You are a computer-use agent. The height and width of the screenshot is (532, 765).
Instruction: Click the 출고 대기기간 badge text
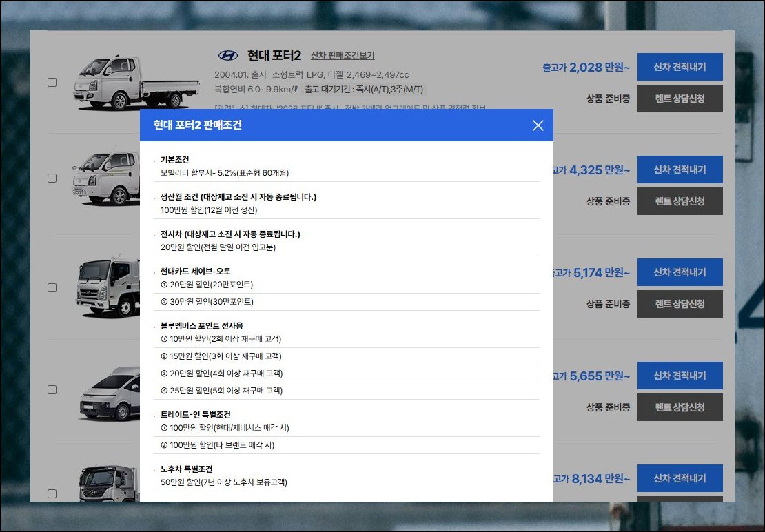363,89
